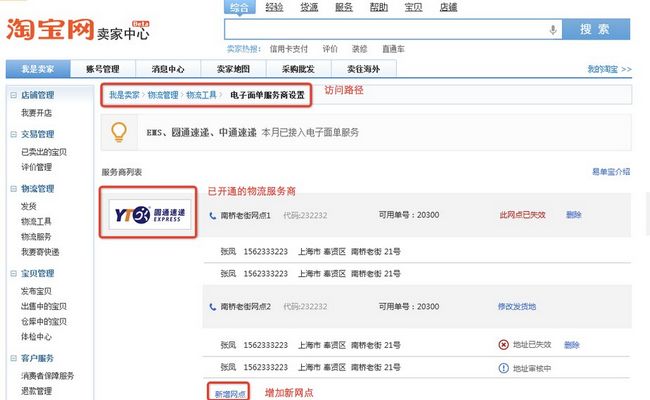Select the 帮助 search tab

pos(378,7)
